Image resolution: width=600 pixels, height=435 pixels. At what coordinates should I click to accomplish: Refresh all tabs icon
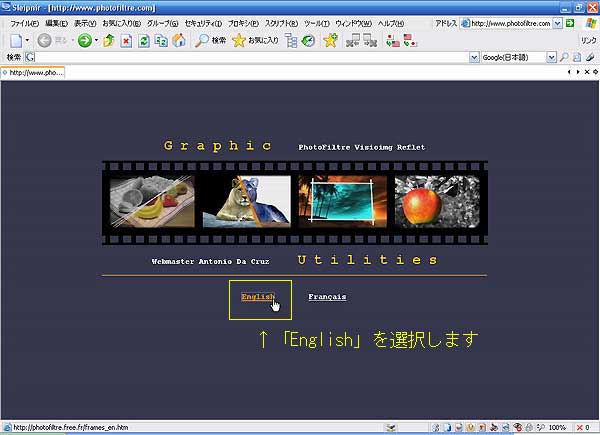pos(161,40)
